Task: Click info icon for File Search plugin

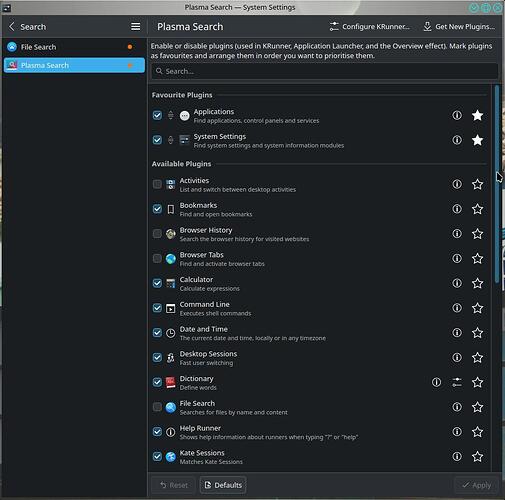Action: 457,407
